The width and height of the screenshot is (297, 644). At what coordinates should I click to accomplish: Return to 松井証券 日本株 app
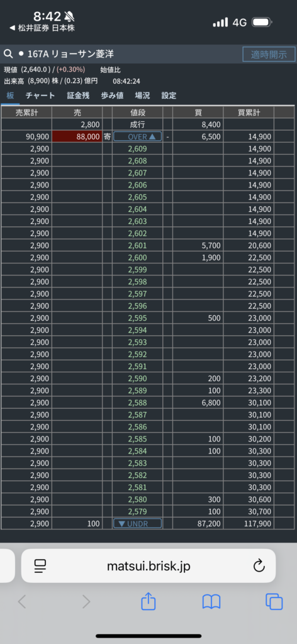tap(42, 28)
